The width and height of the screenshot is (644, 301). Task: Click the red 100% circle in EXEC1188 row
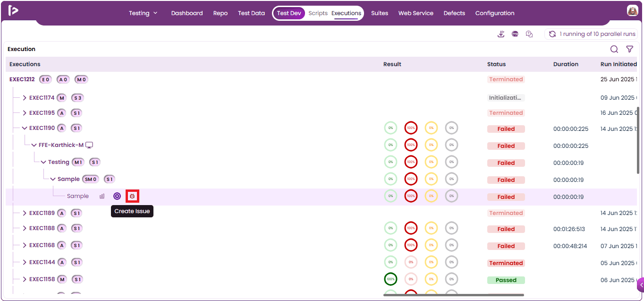point(411,228)
